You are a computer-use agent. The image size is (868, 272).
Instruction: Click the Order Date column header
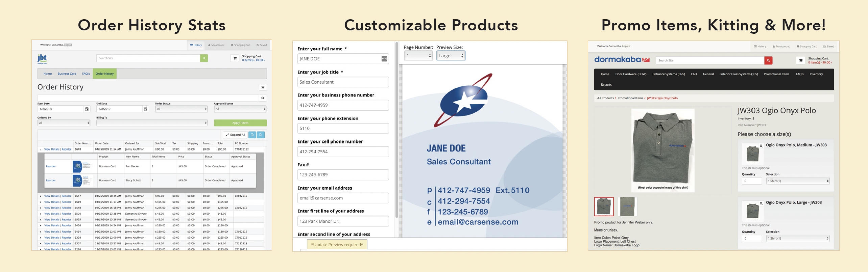tap(102, 143)
